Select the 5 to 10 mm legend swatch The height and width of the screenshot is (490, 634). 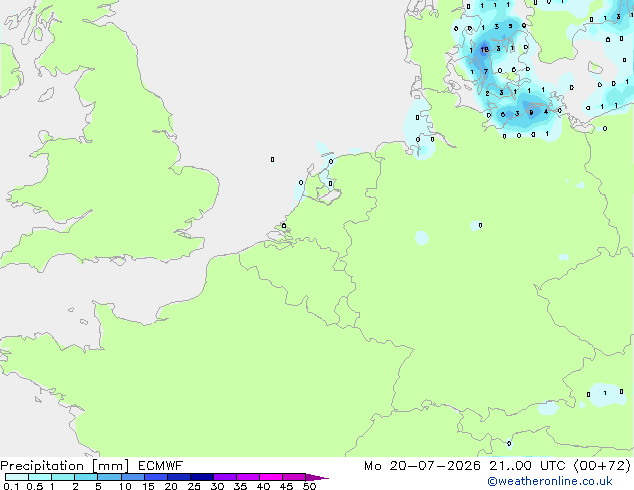pyautogui.click(x=109, y=477)
